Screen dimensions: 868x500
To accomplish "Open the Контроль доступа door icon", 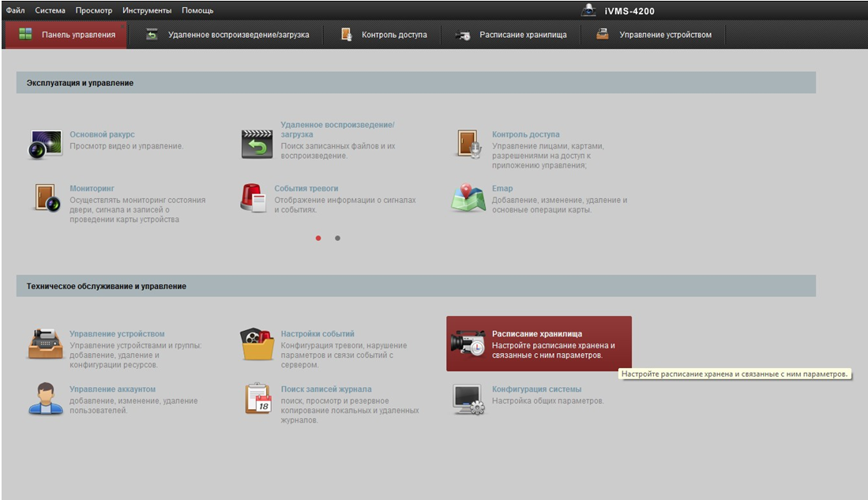I will coord(468,145).
